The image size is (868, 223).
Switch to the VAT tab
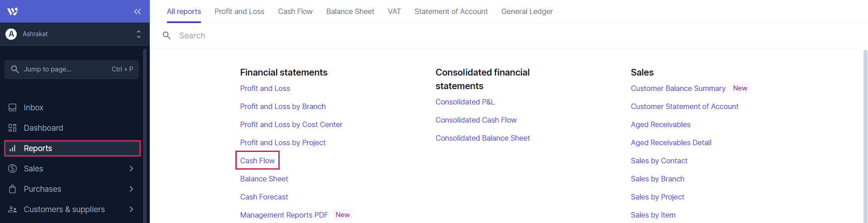pyautogui.click(x=394, y=11)
